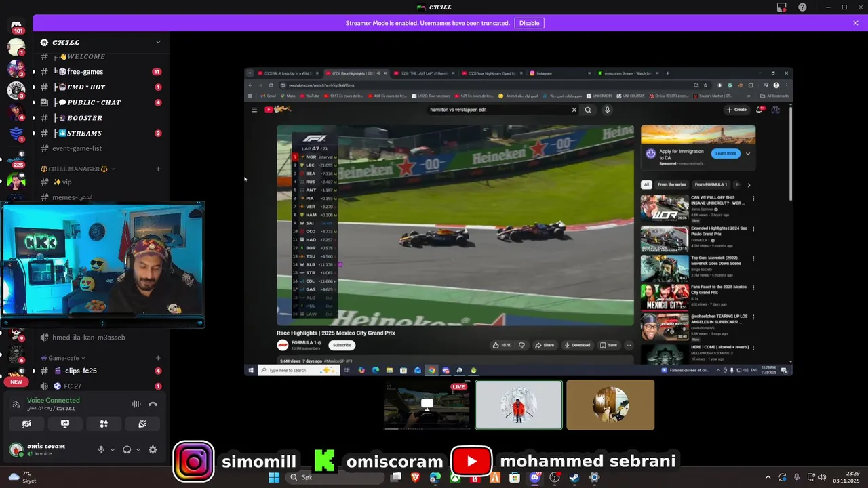Click Subscribe button in streamed YouTube
Image resolution: width=868 pixels, height=488 pixels.
[342, 345]
